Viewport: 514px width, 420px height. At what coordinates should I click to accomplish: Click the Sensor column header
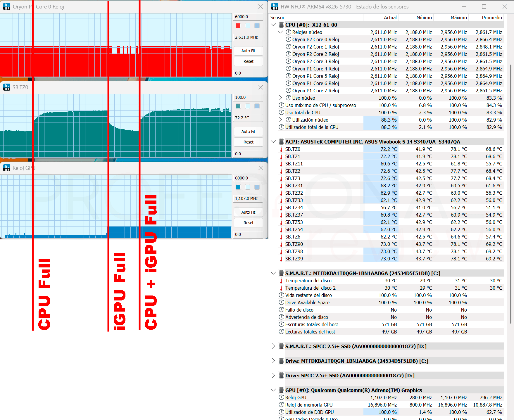point(316,18)
